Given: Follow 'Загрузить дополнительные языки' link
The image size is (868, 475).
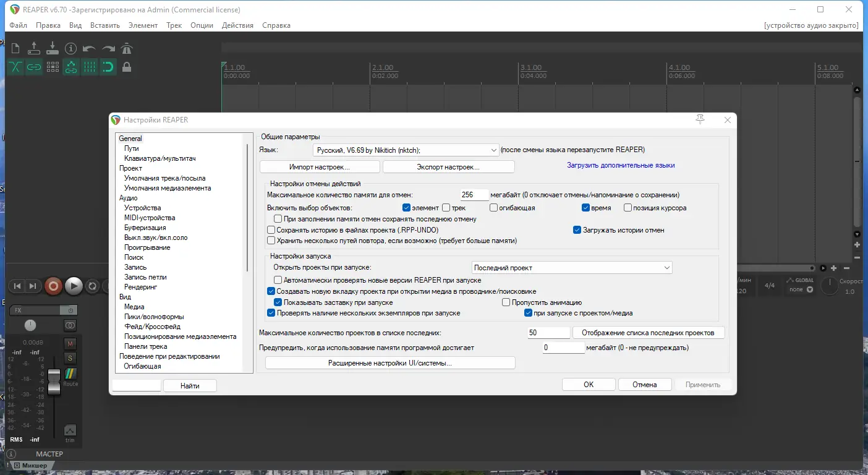Looking at the screenshot, I should 621,165.
